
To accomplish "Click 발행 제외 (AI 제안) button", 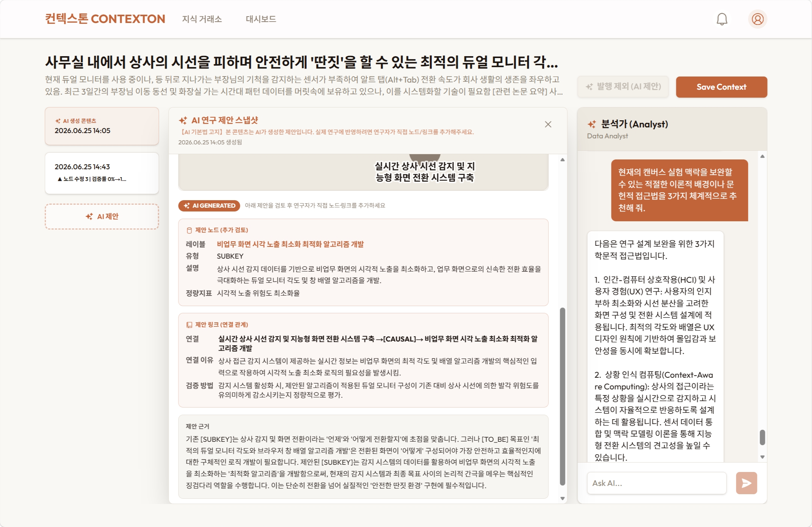I will (623, 87).
